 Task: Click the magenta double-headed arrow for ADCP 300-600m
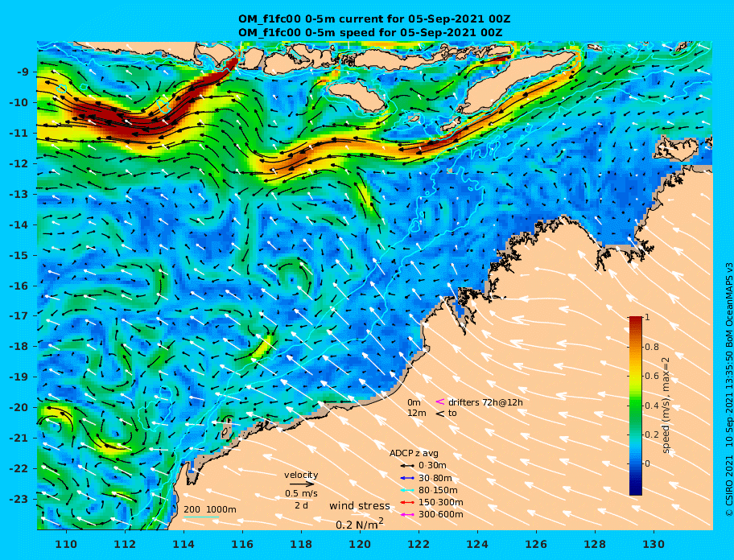click(x=406, y=515)
